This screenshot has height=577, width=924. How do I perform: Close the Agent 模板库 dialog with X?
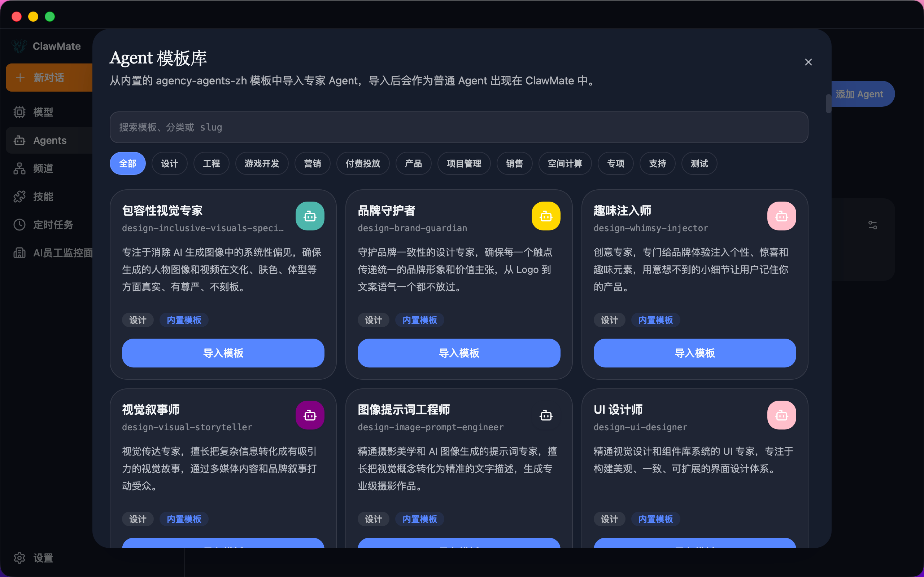pos(808,62)
